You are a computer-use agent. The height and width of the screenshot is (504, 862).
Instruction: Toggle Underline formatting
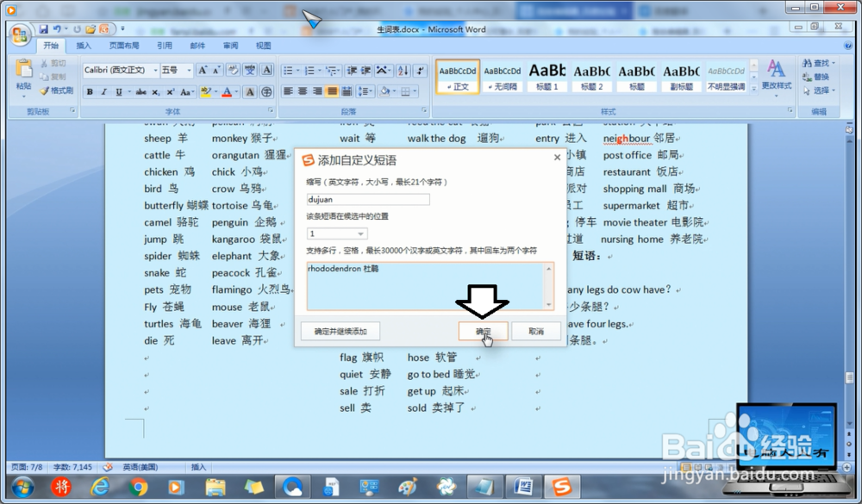pyautogui.click(x=119, y=92)
